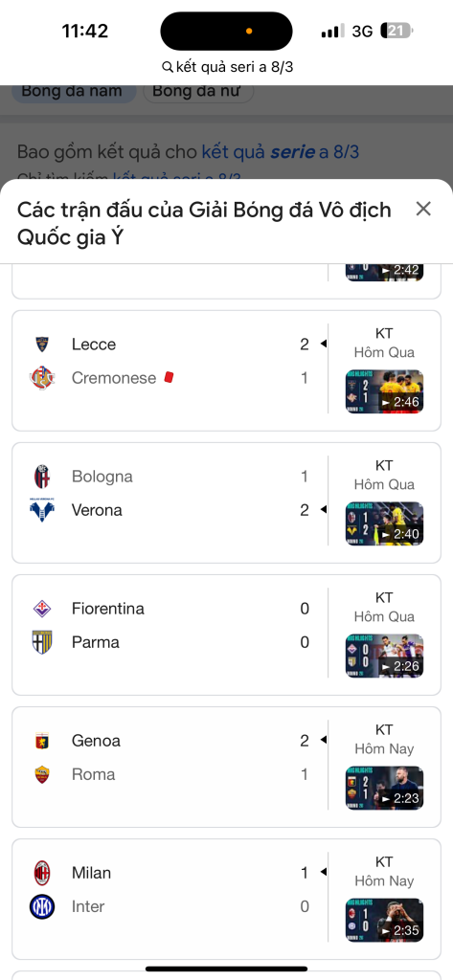Tap the Roma club crest
Screen dimensions: 453x980
point(42,775)
